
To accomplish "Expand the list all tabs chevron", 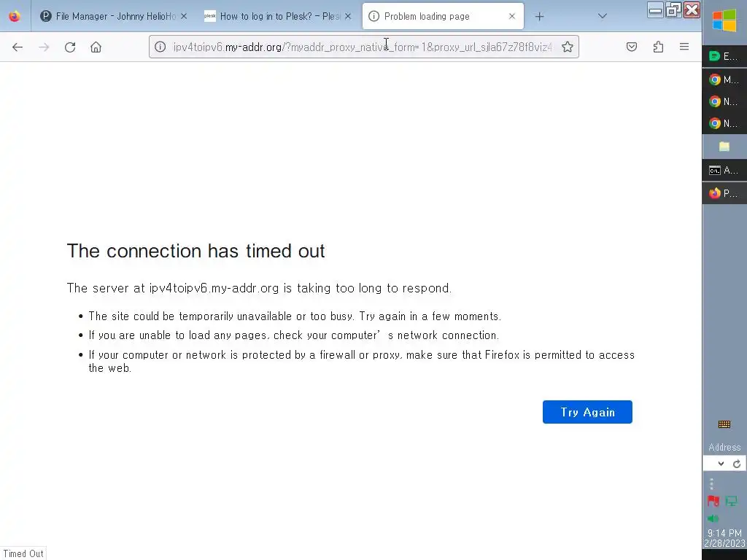I will pyautogui.click(x=602, y=16).
